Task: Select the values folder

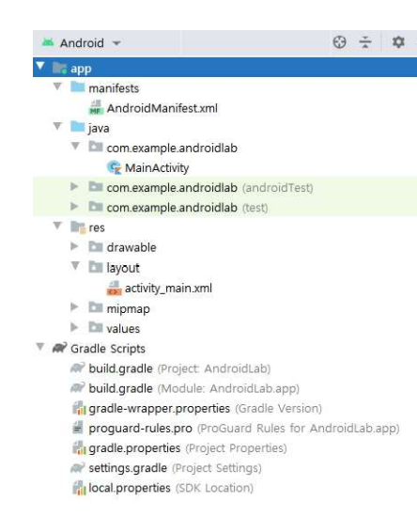Action: pos(123,329)
